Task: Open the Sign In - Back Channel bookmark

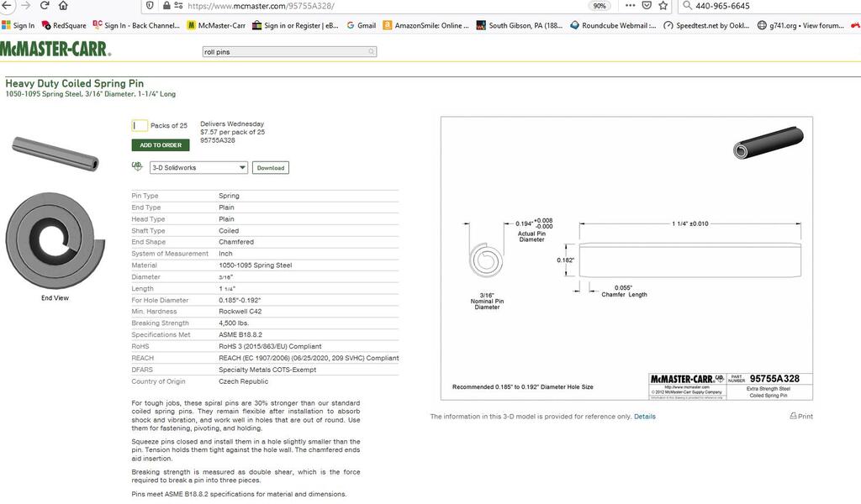Action: (136, 25)
